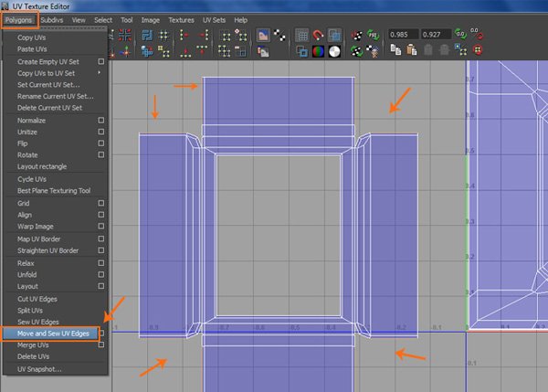Toggle pixel snap magnet icon
This screenshot has height=392, width=548.
point(318,36)
